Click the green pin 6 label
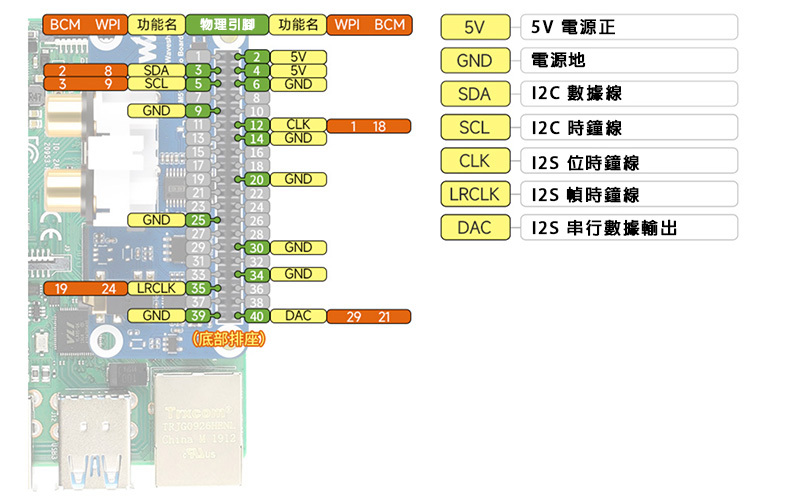The height and width of the screenshot is (500, 800). coord(257,84)
